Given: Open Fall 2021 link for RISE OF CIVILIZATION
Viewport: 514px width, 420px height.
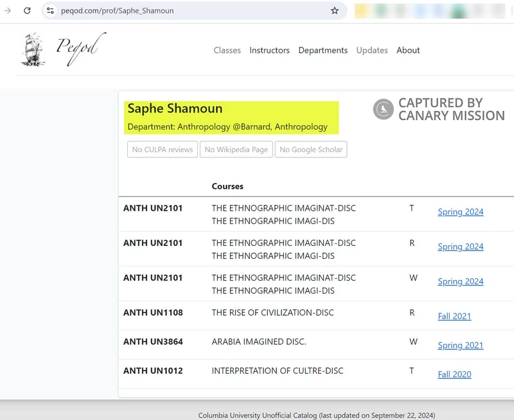Looking at the screenshot, I should [x=454, y=316].
